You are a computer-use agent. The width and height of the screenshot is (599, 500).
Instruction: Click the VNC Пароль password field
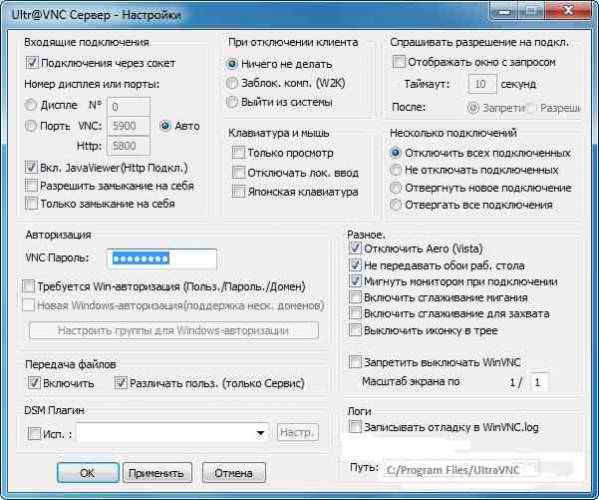point(162,259)
